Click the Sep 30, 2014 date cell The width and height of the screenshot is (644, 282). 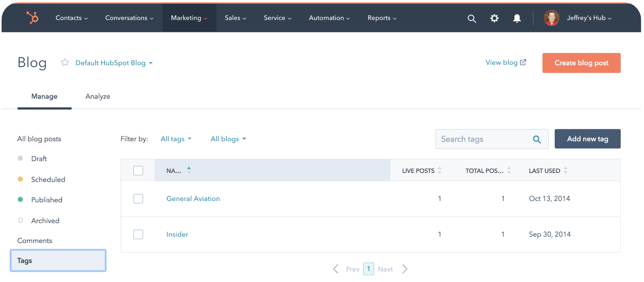coord(550,235)
